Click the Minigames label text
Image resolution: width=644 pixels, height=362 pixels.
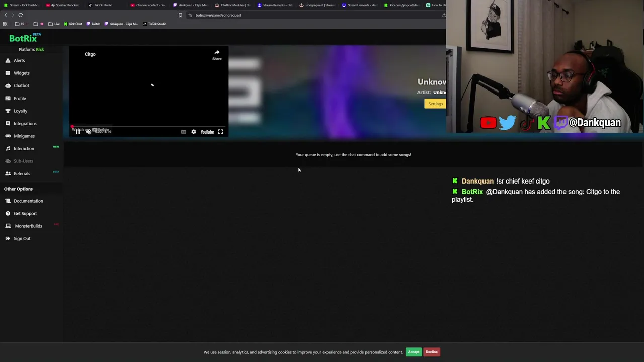[x=24, y=136]
